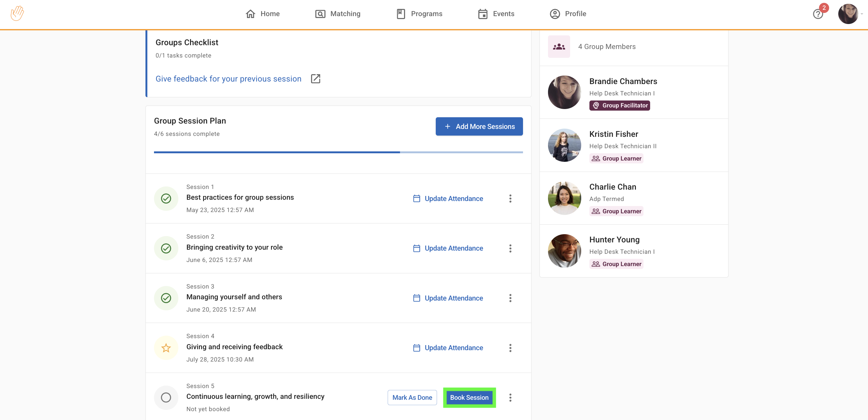Viewport: 868px width, 420px height.
Task: Click the Group Facilitator badge
Action: pyautogui.click(x=619, y=106)
